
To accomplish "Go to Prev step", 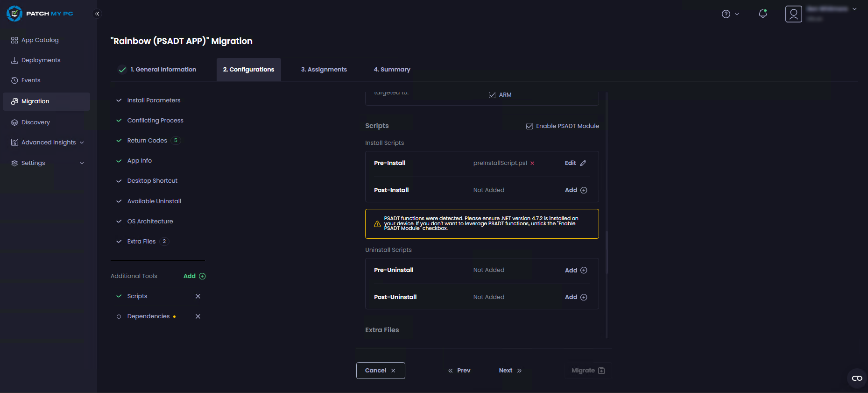I will tap(459, 371).
